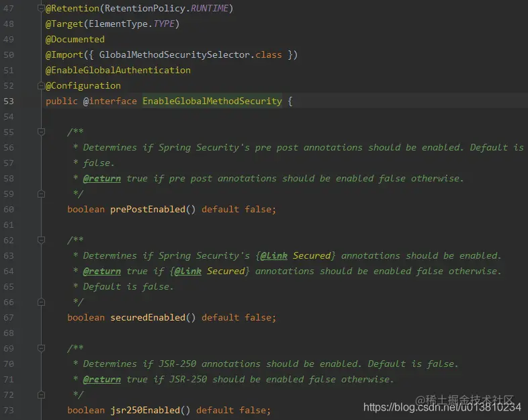Collapse the annotation block fold at @Retention
The width and height of the screenshot is (528, 420).
(x=41, y=8)
